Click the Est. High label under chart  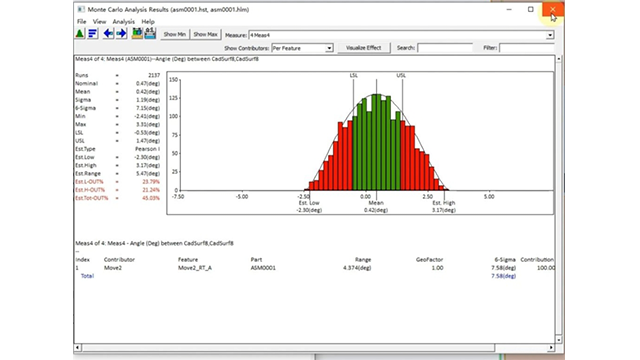(444, 203)
